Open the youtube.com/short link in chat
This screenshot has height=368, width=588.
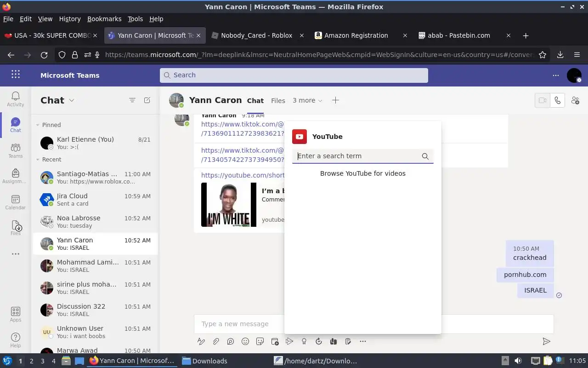click(x=243, y=175)
